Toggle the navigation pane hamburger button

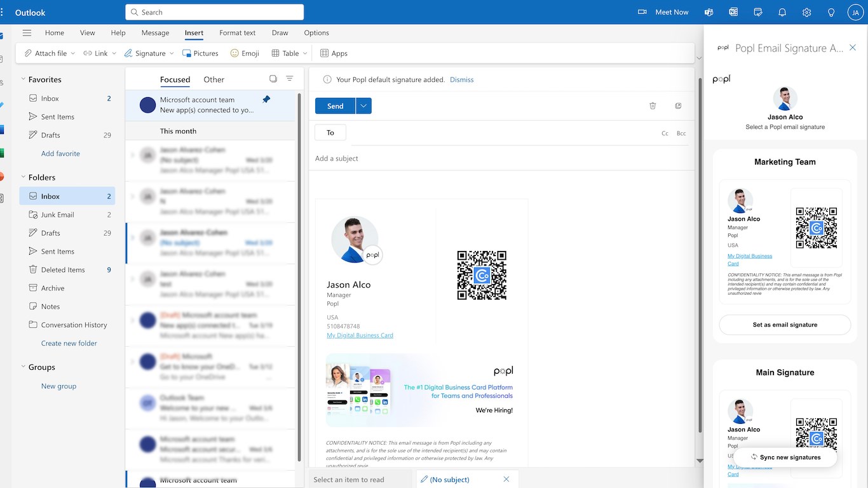[x=27, y=33]
